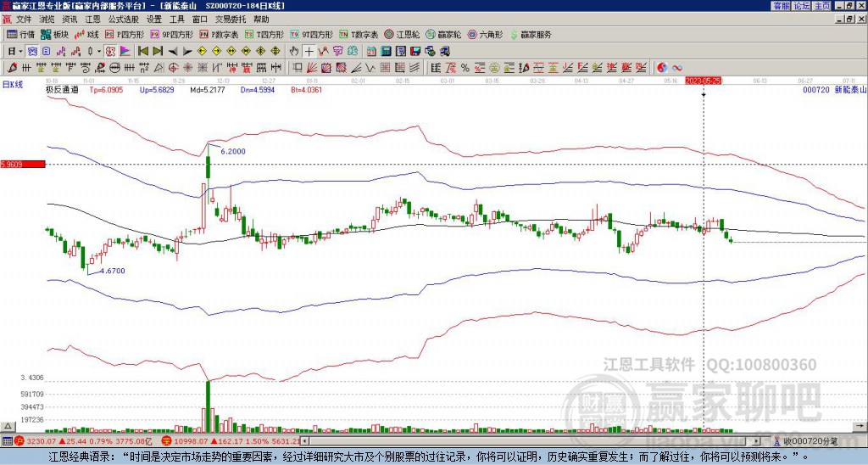Open 赢家服务 with the dollar icon

click(x=531, y=34)
